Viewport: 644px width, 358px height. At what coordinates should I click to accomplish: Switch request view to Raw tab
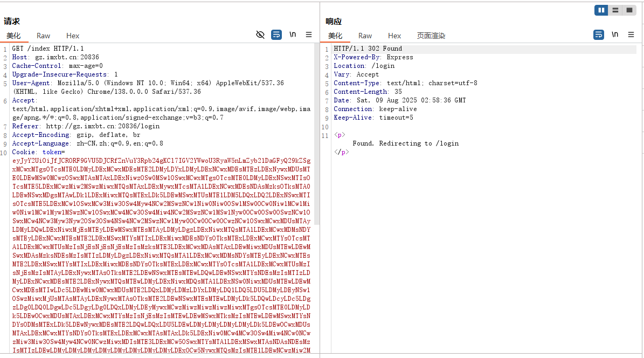[x=43, y=36]
